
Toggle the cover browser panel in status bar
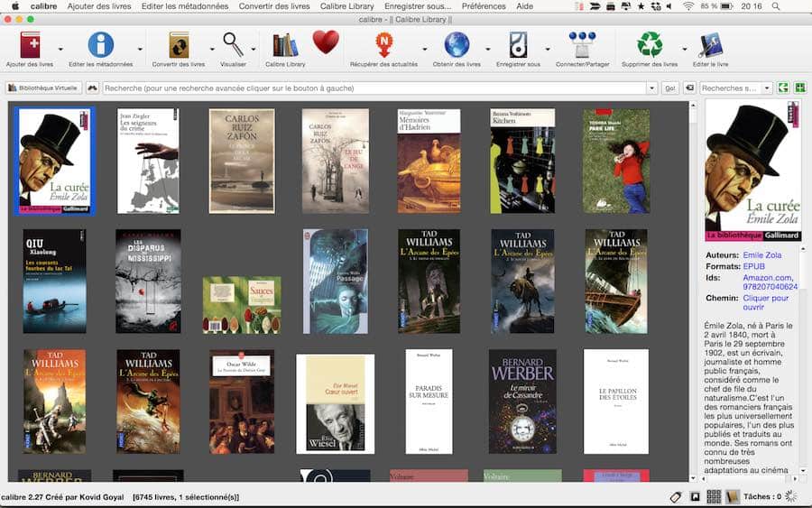coord(695,497)
